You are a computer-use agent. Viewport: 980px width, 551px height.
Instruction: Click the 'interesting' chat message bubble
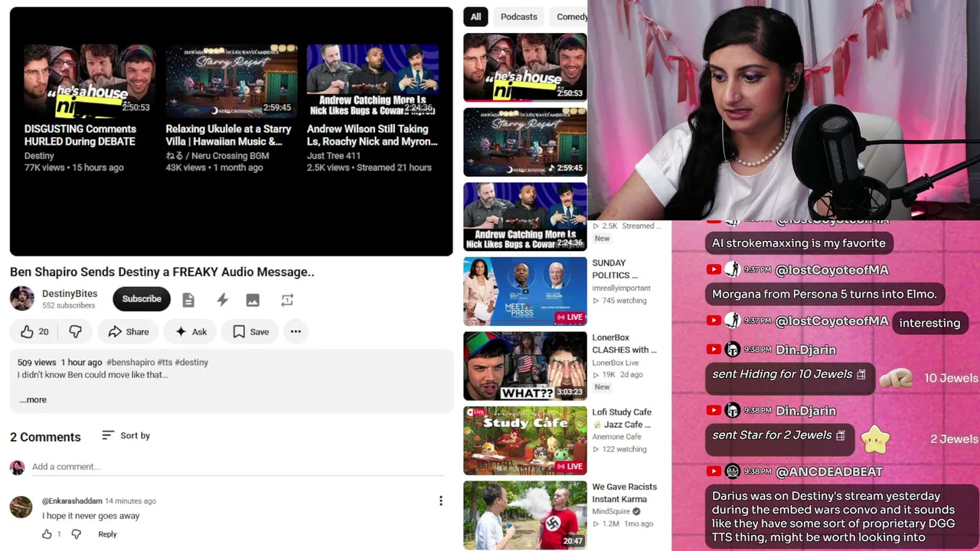(x=929, y=323)
